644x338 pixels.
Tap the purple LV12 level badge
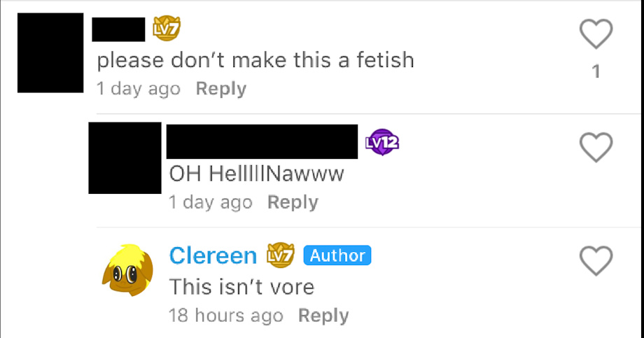[382, 142]
